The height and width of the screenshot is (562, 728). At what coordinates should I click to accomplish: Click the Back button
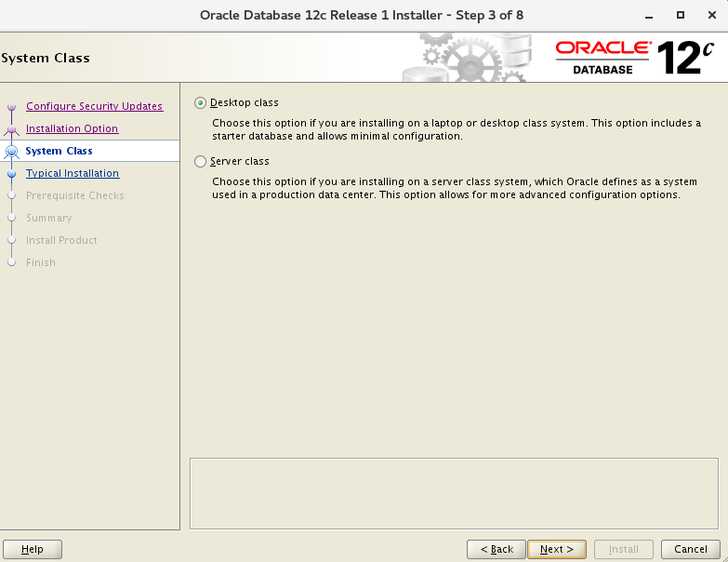tap(496, 550)
